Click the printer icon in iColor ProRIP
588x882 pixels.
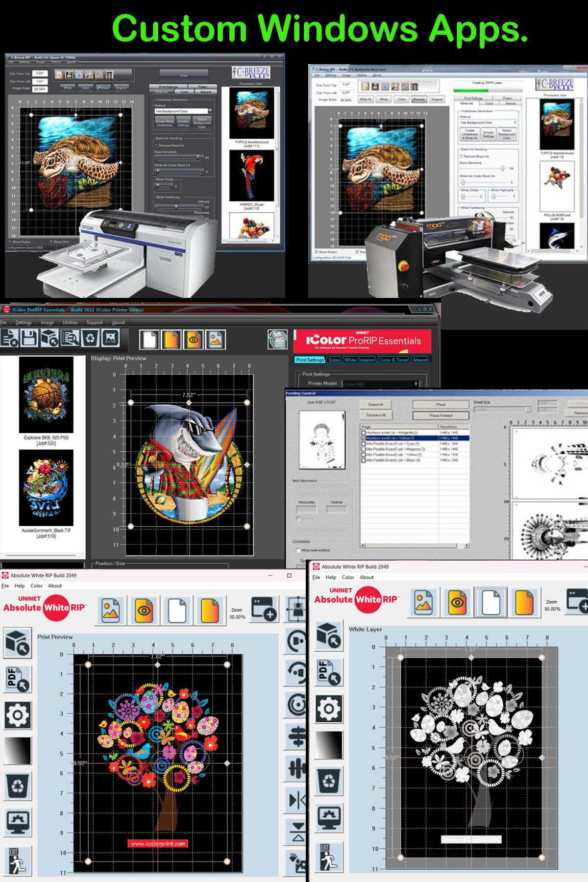[x=277, y=340]
